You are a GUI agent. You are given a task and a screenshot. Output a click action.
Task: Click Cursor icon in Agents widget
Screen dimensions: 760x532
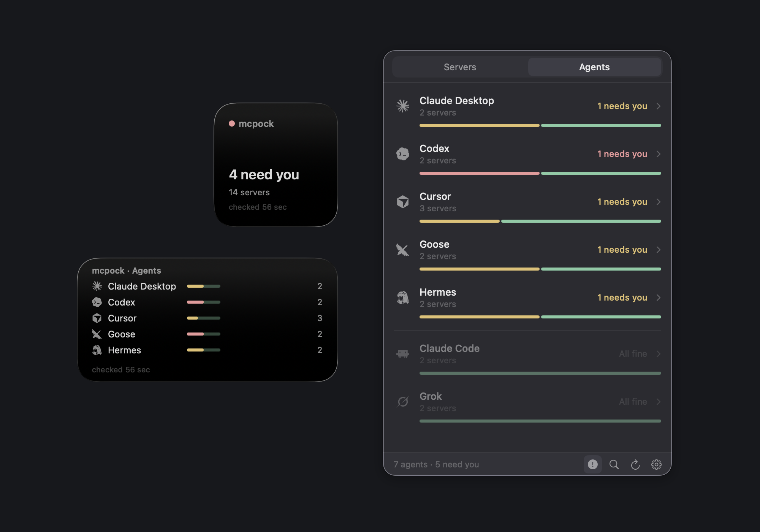coord(97,318)
